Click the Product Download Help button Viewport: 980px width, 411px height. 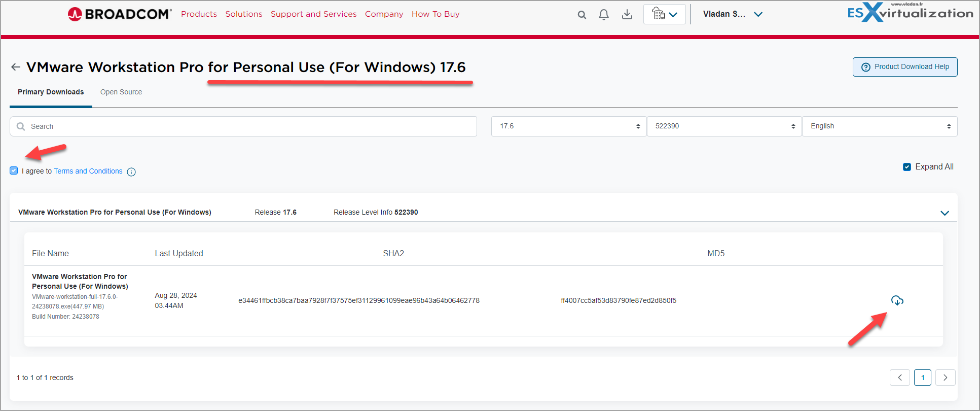click(x=905, y=67)
